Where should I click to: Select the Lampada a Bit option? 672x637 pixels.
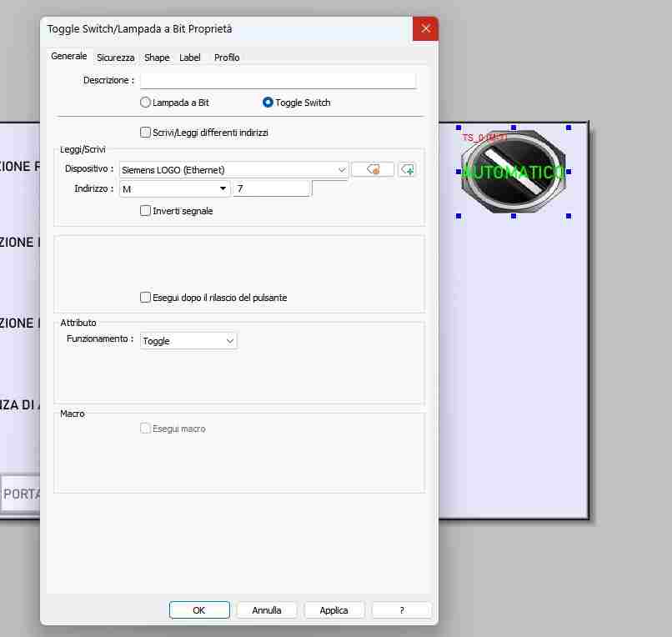(146, 103)
